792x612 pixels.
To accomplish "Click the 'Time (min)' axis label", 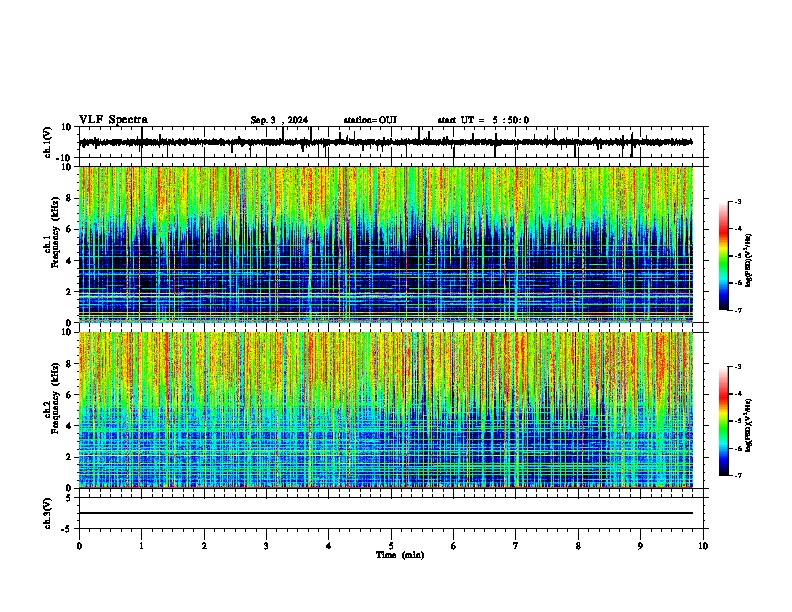I will pos(400,555).
